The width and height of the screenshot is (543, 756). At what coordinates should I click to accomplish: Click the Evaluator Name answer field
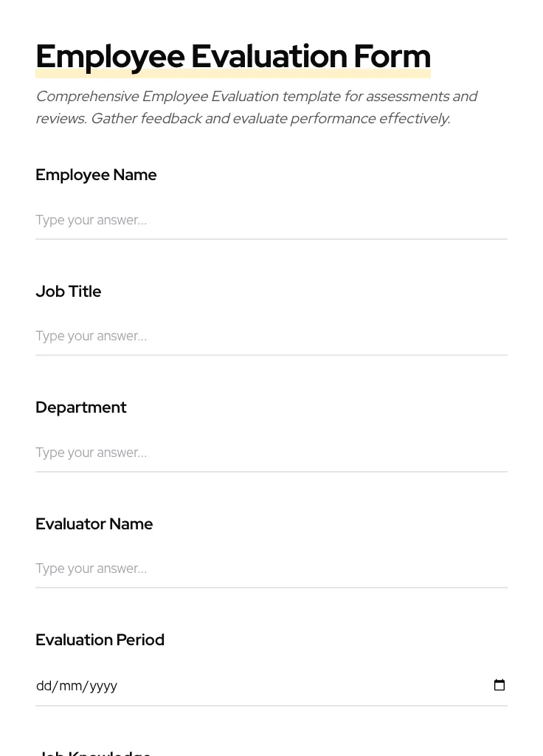click(x=221, y=568)
